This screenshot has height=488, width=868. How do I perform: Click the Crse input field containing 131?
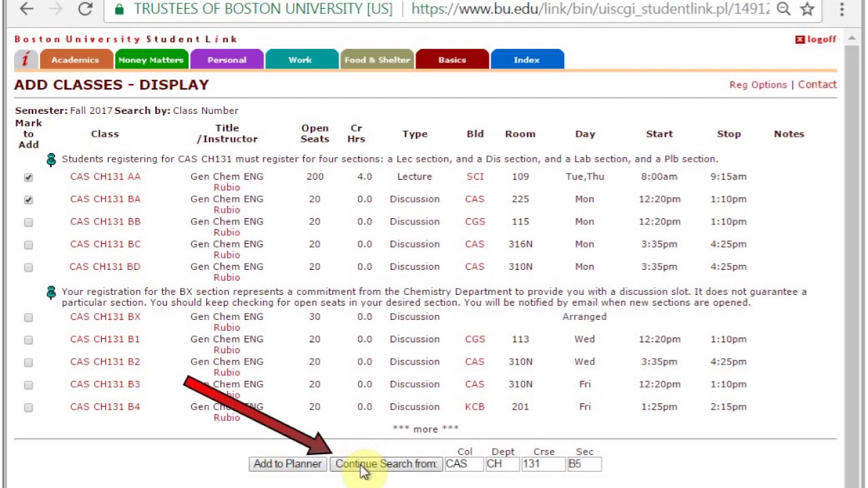coord(543,464)
